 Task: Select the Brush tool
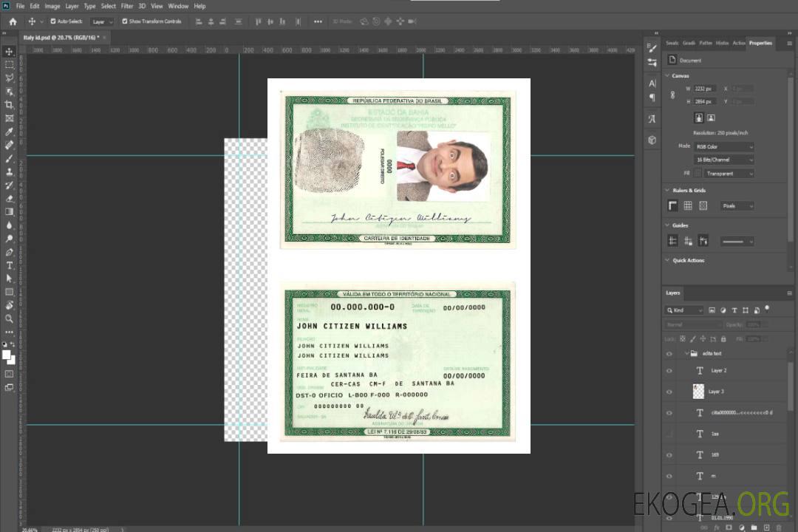point(9,158)
